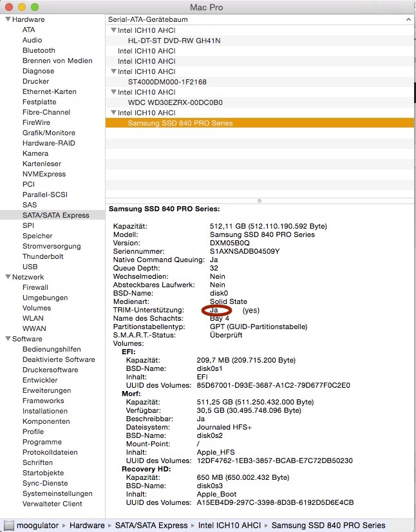Image resolution: width=416 pixels, height=532 pixels.
Task: Select Parallel-SCSI entry
Action: click(45, 195)
